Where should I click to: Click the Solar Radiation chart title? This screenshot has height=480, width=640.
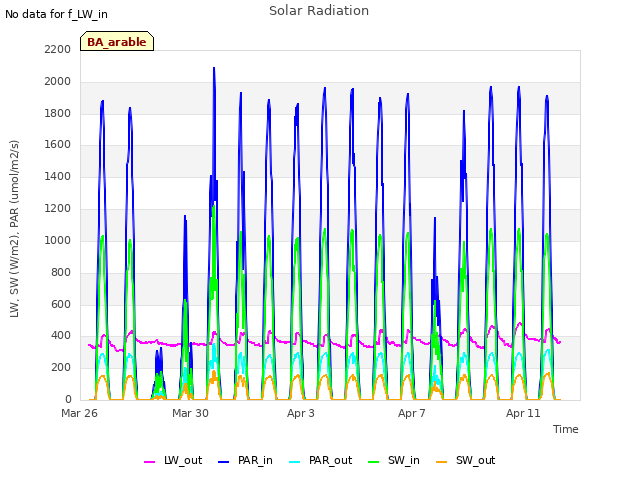[319, 11]
